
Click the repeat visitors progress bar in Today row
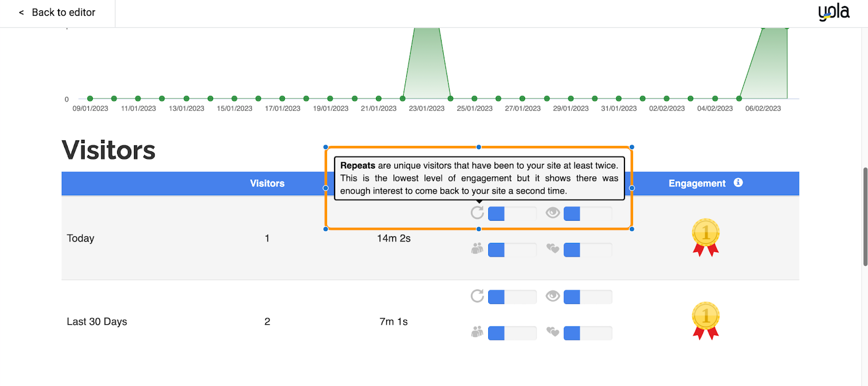tap(512, 214)
